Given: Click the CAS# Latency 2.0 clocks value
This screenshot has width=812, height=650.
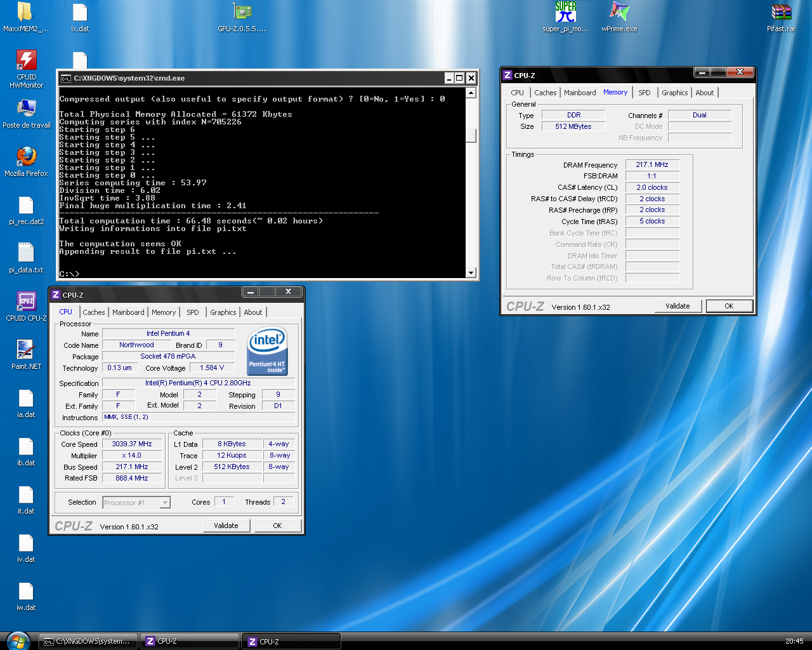Looking at the screenshot, I should coord(652,187).
